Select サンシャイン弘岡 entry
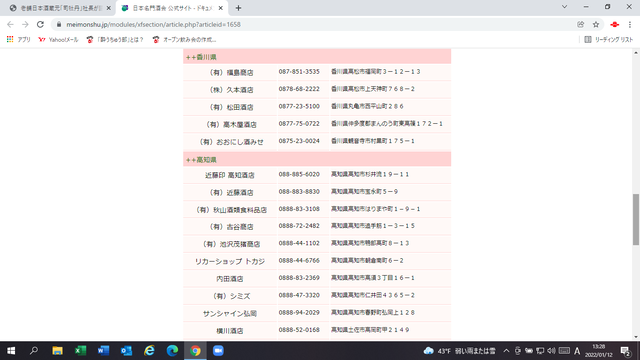 click(x=230, y=313)
